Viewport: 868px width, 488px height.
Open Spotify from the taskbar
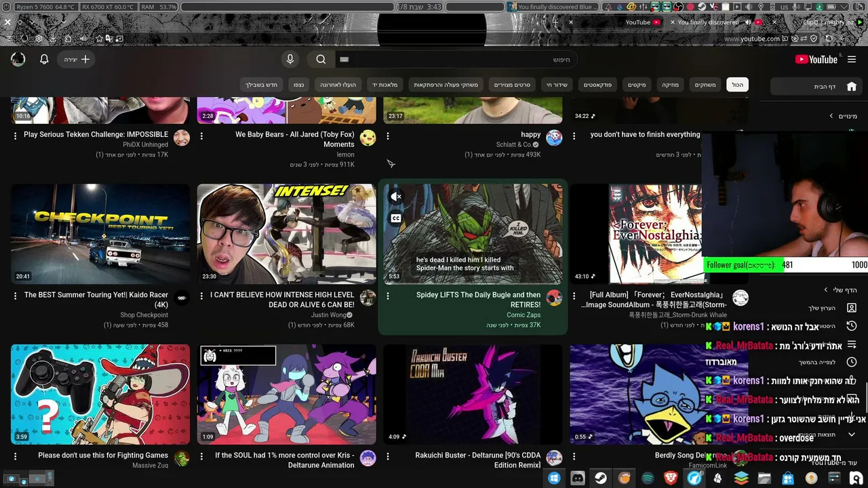(x=648, y=479)
